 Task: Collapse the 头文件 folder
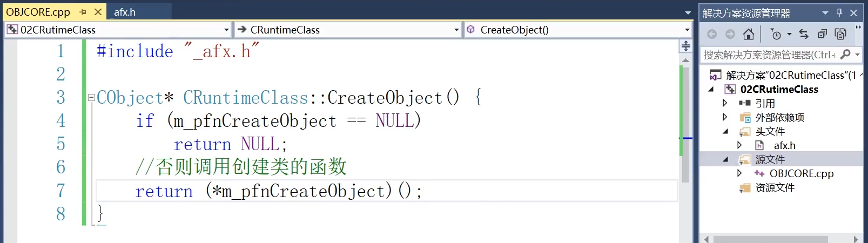[725, 131]
